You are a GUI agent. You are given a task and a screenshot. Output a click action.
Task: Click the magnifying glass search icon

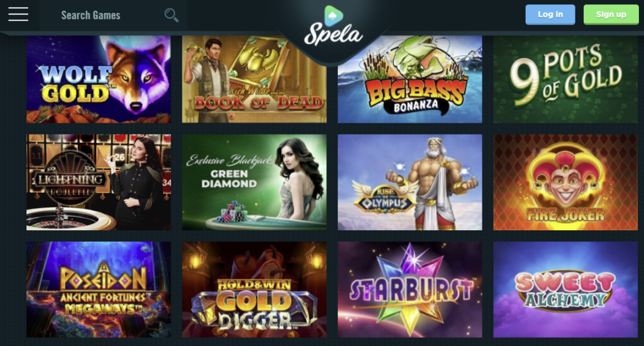[x=171, y=15]
